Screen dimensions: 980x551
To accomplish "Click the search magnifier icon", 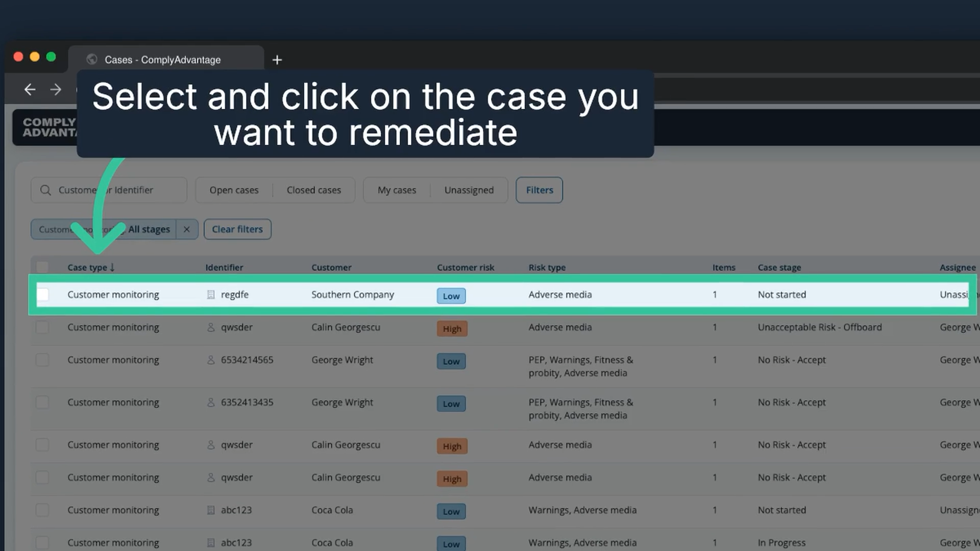I will point(45,190).
